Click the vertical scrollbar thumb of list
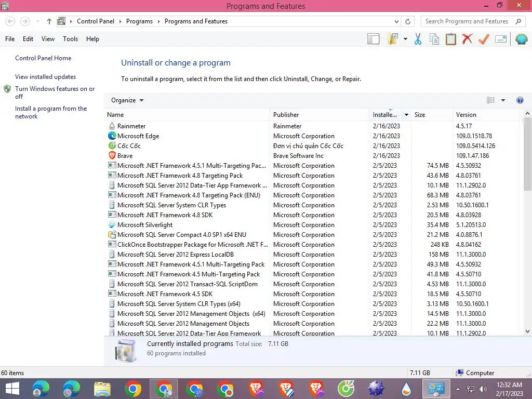 pos(527,154)
